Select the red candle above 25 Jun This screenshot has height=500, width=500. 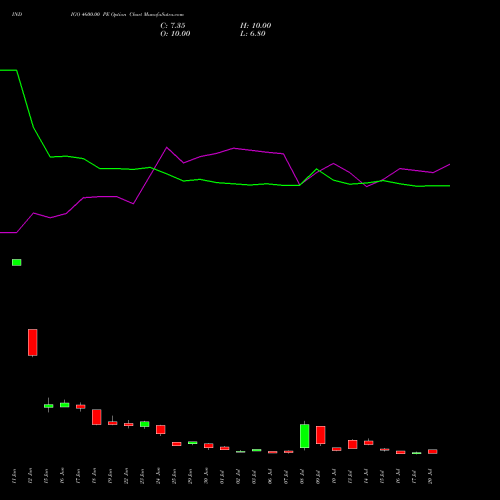click(177, 444)
